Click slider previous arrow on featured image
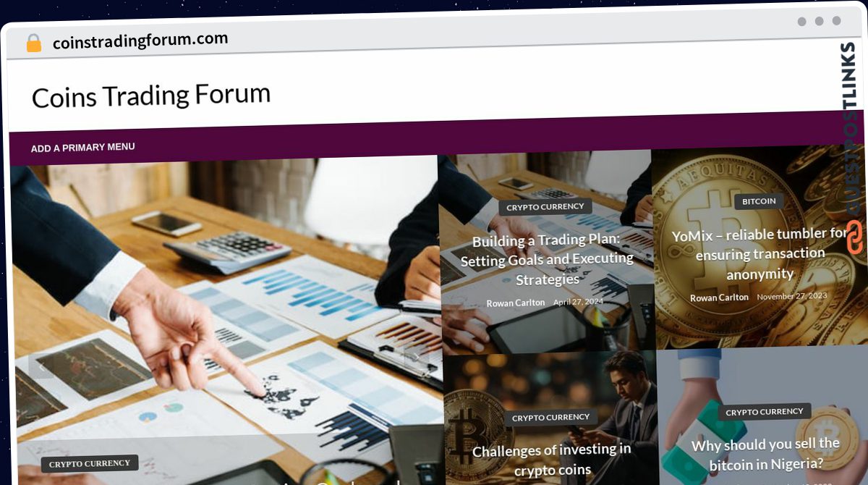The width and height of the screenshot is (868, 485). tap(41, 368)
